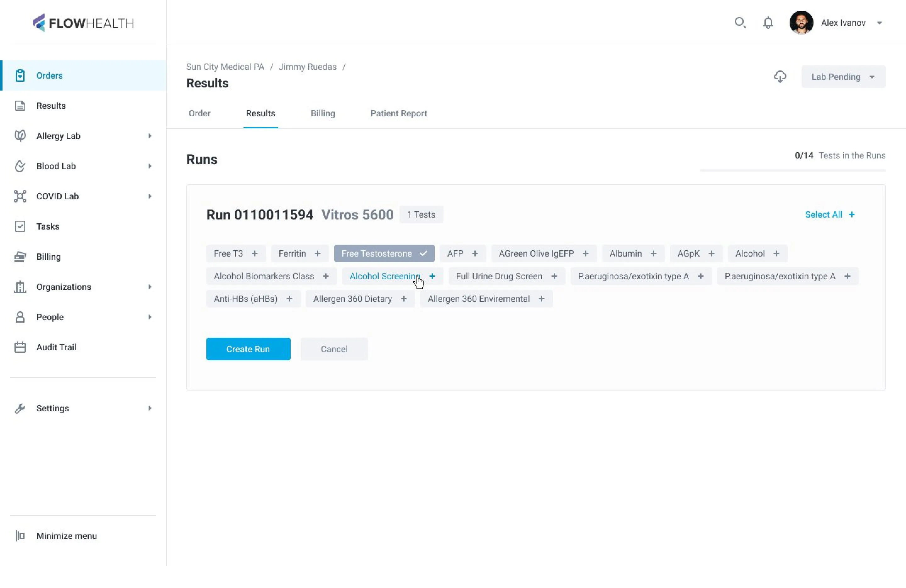Image resolution: width=906 pixels, height=588 pixels.
Task: Click People person icon
Action: pyautogui.click(x=20, y=317)
